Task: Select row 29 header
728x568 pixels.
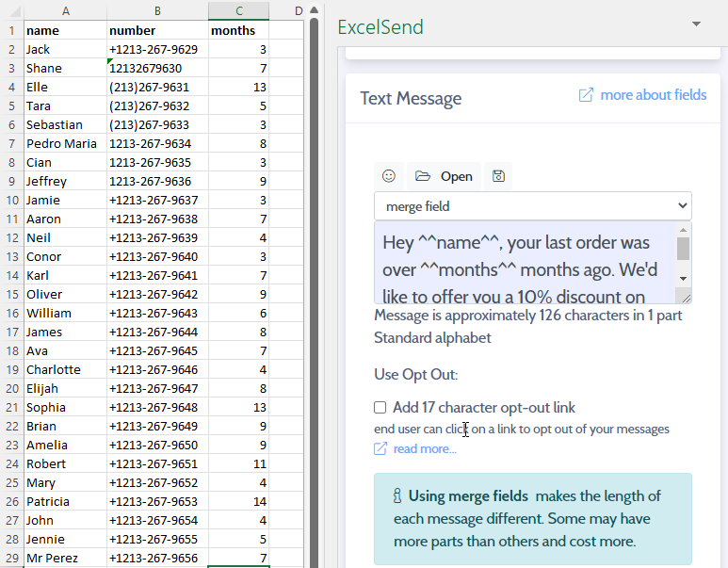Action: pyautogui.click(x=12, y=558)
